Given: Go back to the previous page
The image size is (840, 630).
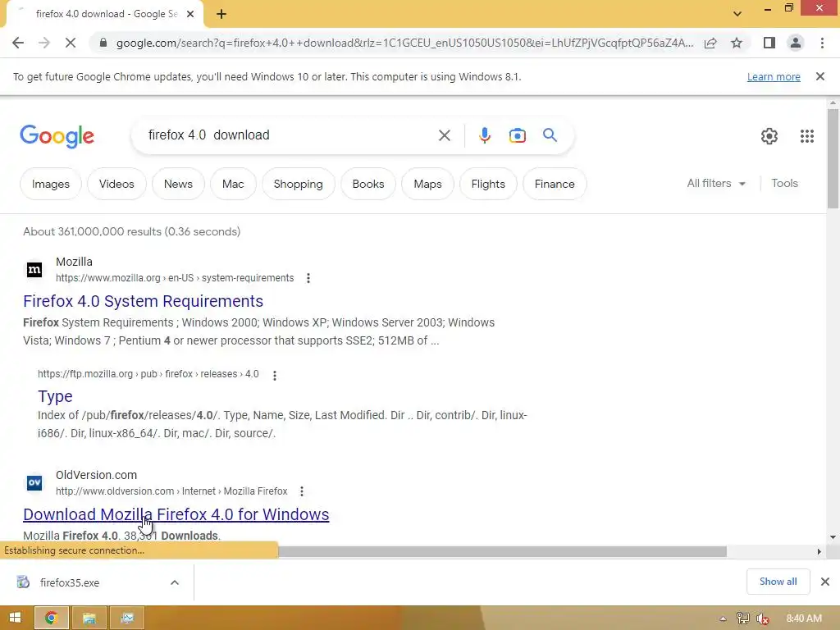Looking at the screenshot, I should coord(18,43).
